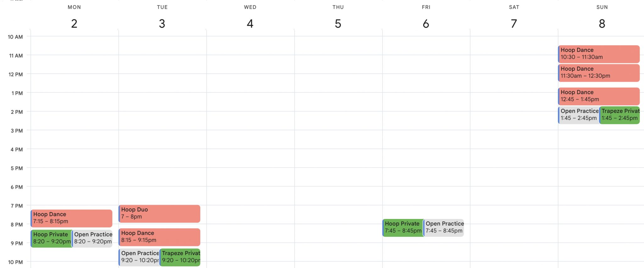Open Sunday Hoop Dance 10:30 – 11:30am event
Viewport: 644px width, 268px height.
coord(599,54)
